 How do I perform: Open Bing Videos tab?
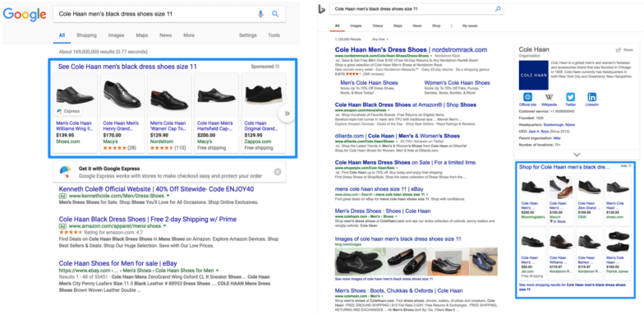(x=378, y=26)
